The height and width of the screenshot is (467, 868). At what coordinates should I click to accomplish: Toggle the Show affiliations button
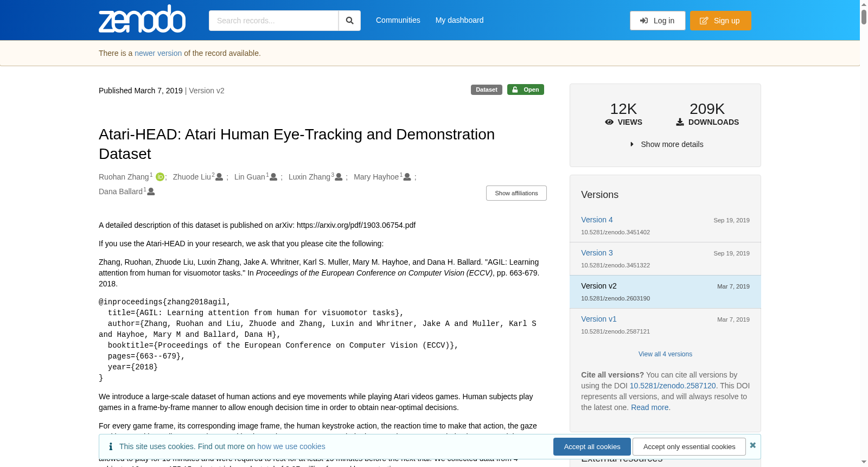click(516, 193)
